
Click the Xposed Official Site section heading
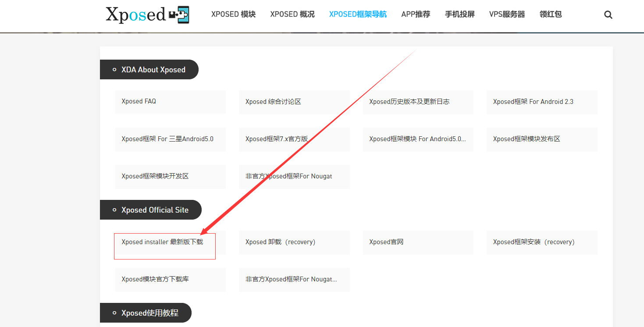pyautogui.click(x=151, y=210)
